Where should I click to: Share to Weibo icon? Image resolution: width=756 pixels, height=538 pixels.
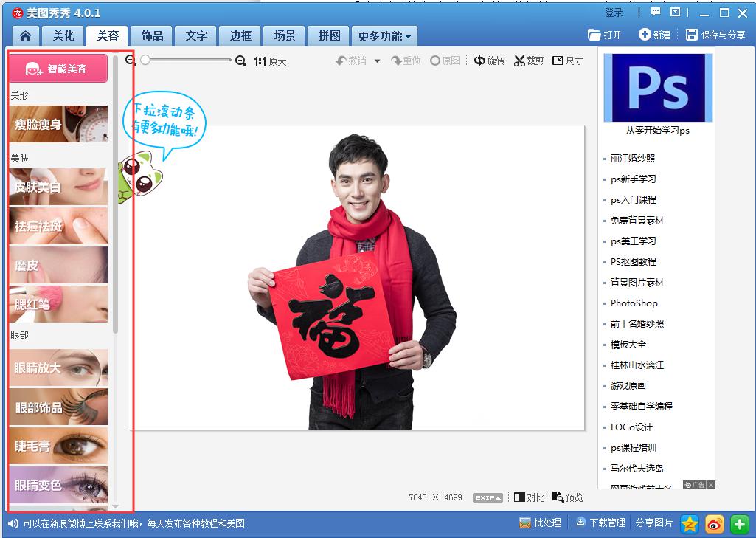[x=715, y=523]
